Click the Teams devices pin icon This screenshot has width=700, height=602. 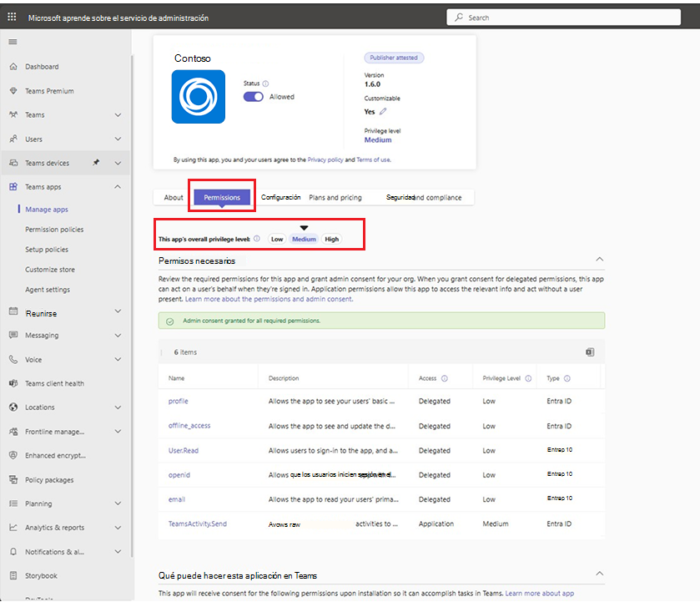pos(96,163)
